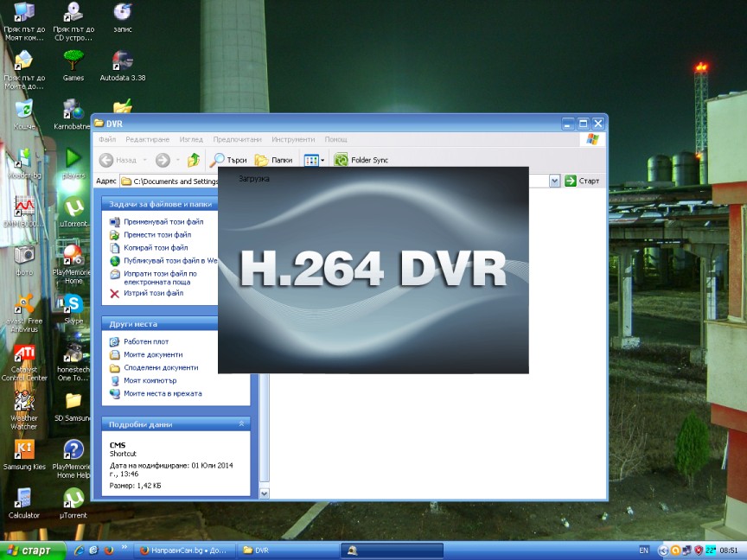Launch Folder Sync from the toolbar

click(361, 160)
